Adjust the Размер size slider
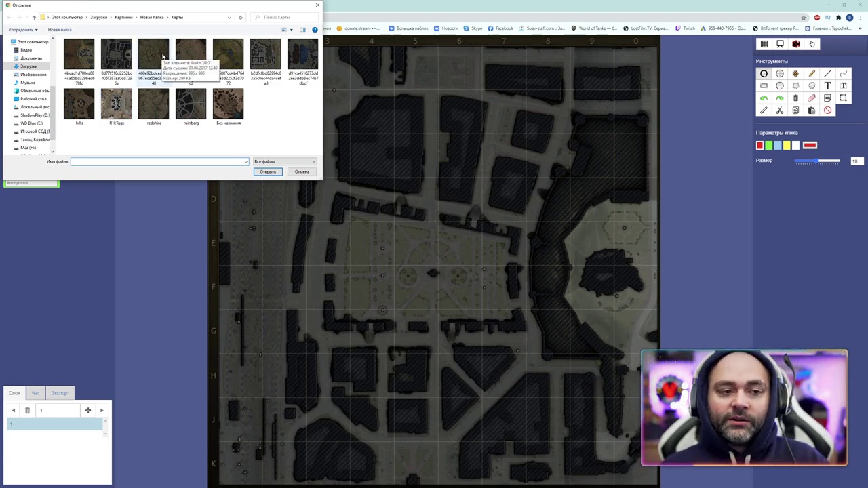The height and width of the screenshot is (488, 868). [817, 161]
